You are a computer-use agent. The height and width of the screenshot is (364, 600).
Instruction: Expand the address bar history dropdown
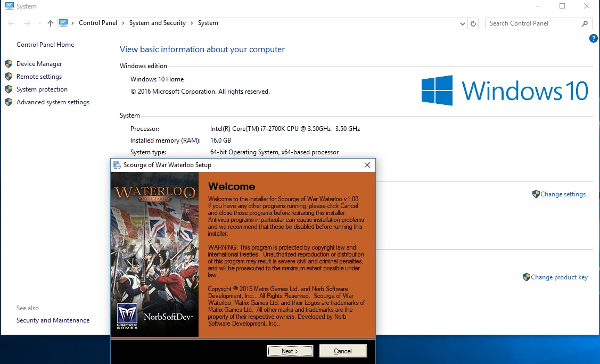(x=462, y=23)
